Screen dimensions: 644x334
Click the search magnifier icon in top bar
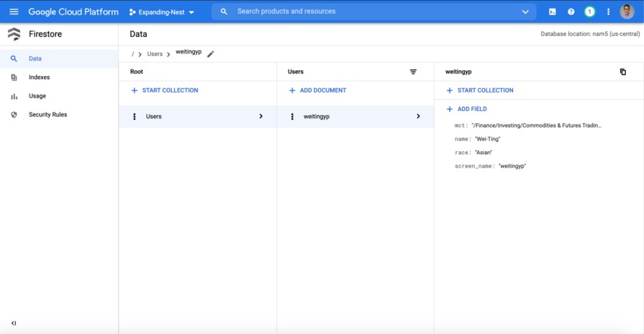(224, 11)
